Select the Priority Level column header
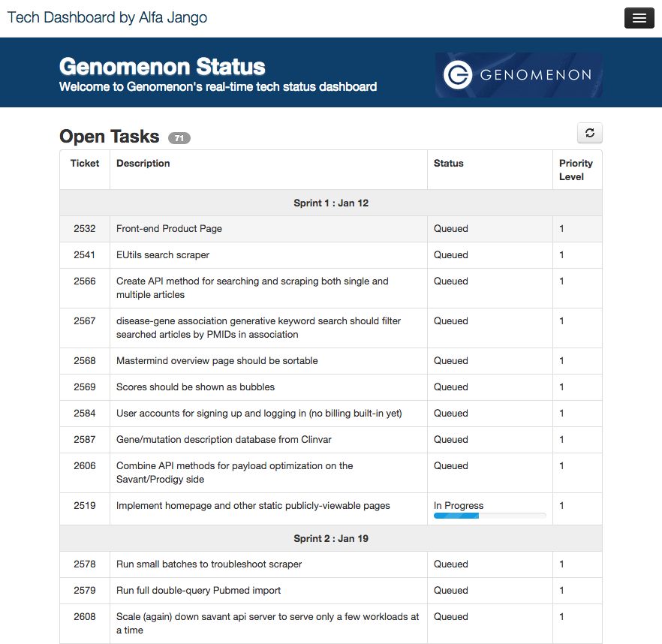The image size is (662, 644). point(576,170)
